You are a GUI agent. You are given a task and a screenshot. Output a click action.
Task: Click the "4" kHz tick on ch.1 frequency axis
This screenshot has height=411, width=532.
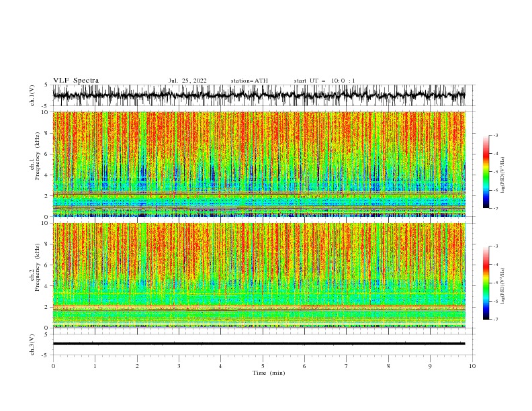pyautogui.click(x=46, y=175)
